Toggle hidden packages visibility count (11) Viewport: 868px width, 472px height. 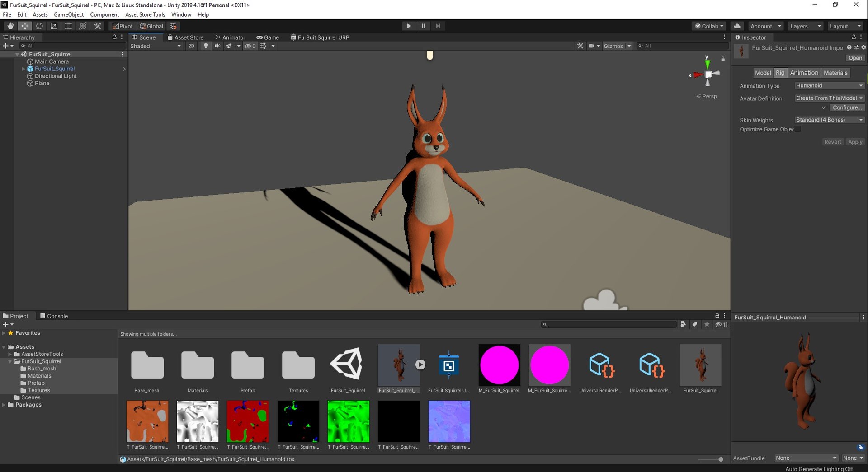pyautogui.click(x=722, y=324)
